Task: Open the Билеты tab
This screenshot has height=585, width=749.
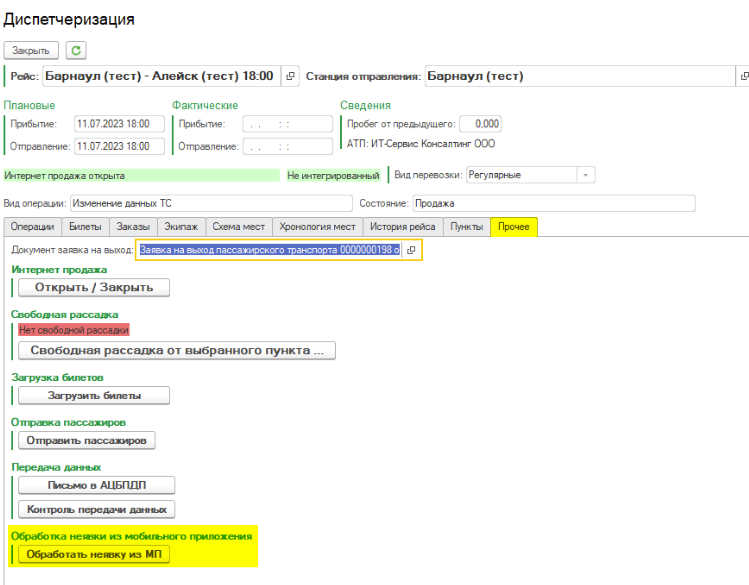Action: pyautogui.click(x=85, y=227)
